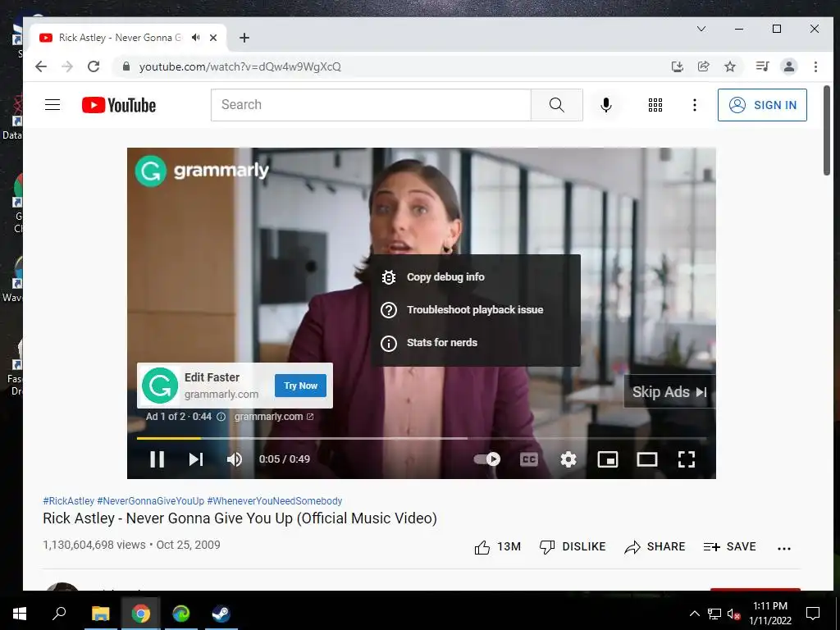840x630 pixels.
Task: Start voice search with the microphone
Action: click(606, 105)
